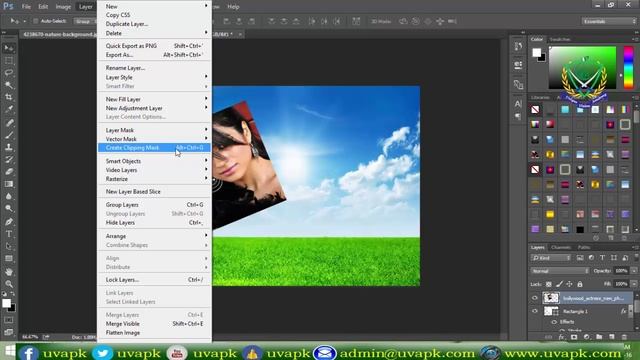Toggle pixel layer filter in Layers panel
The height and width of the screenshot is (360, 640).
pos(580,258)
